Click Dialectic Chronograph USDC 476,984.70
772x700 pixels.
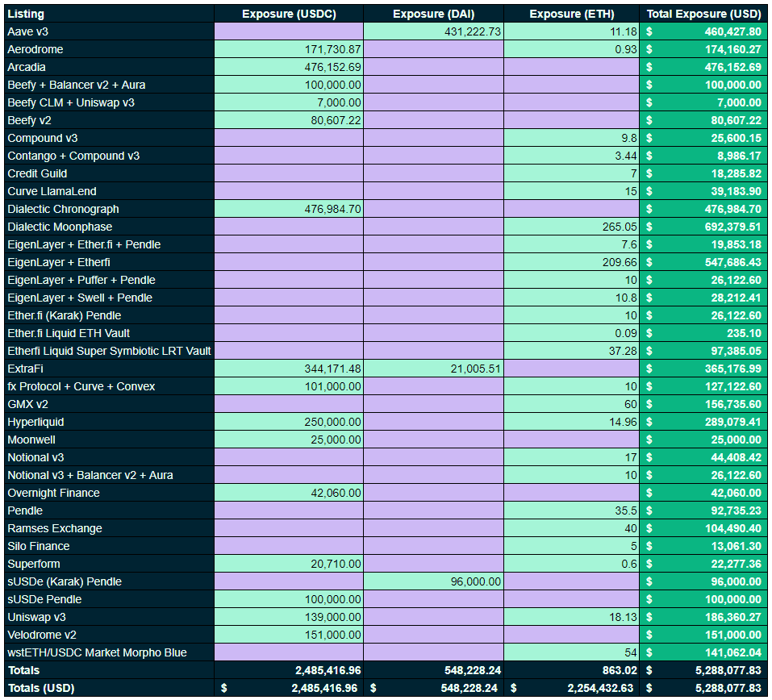point(289,209)
